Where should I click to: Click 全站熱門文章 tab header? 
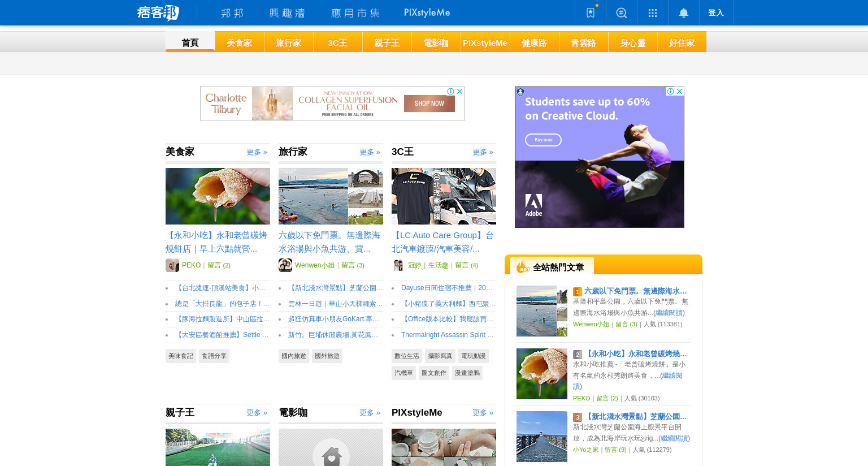click(x=552, y=266)
